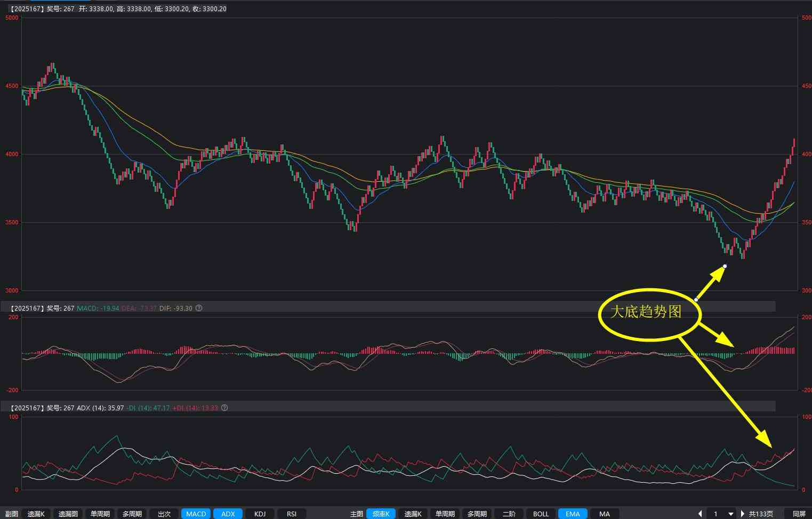Click the MACD: -19.94 value

[x=98, y=308]
